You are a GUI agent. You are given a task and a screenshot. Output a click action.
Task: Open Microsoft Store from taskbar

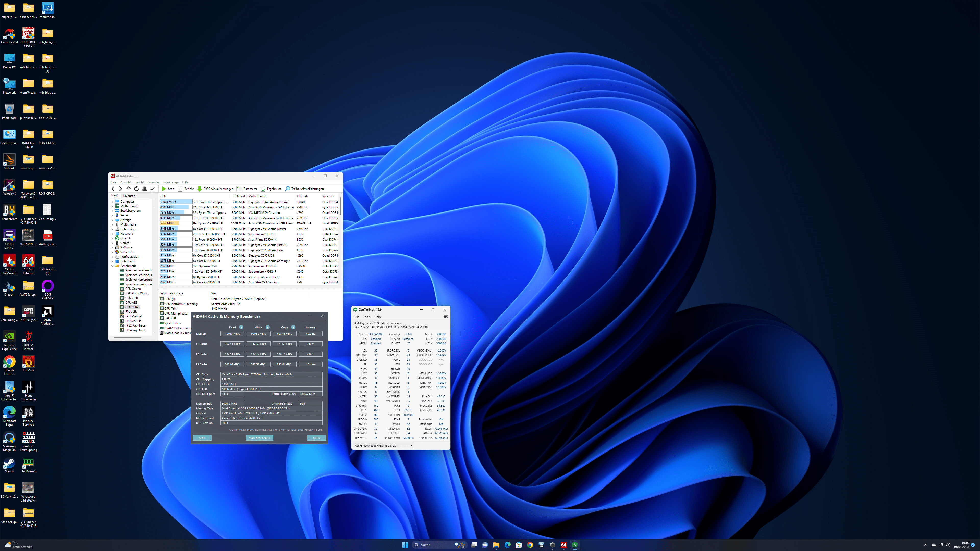pos(519,545)
